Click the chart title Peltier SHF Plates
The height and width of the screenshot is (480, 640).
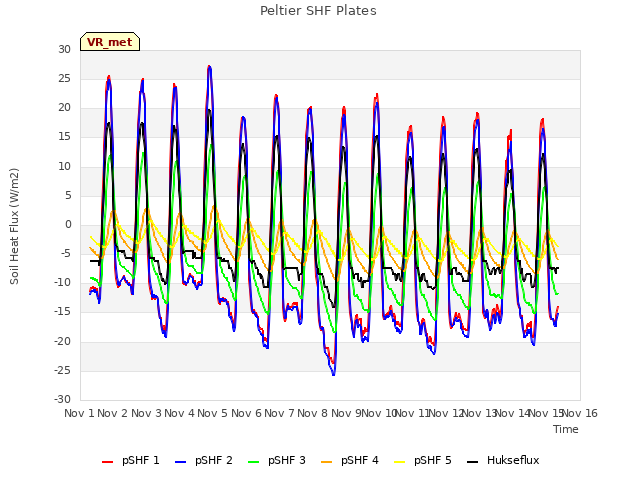click(318, 11)
